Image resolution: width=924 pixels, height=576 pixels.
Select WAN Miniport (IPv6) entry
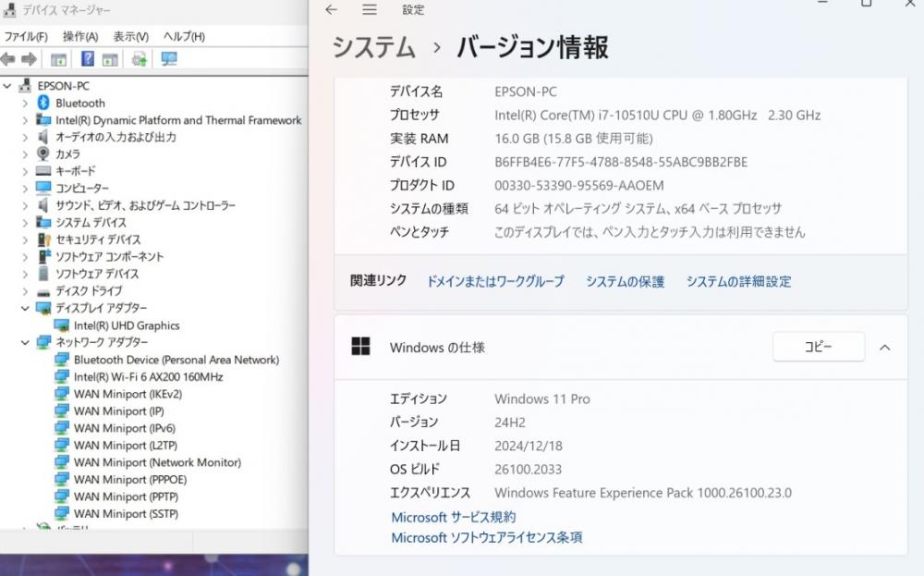click(x=125, y=428)
